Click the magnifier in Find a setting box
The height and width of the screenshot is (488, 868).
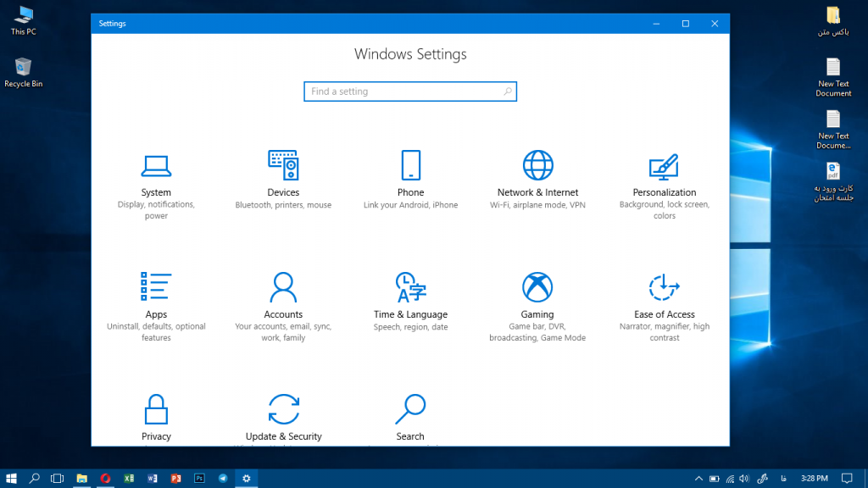(x=507, y=91)
